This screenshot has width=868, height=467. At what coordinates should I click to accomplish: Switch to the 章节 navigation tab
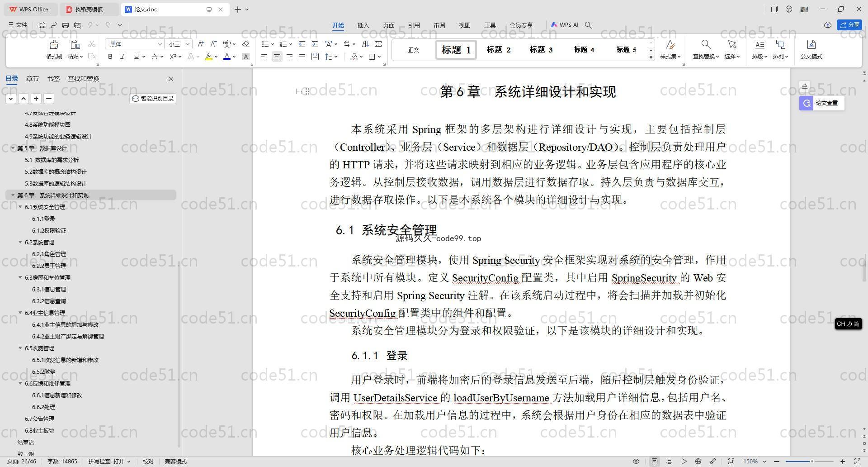pyautogui.click(x=32, y=79)
